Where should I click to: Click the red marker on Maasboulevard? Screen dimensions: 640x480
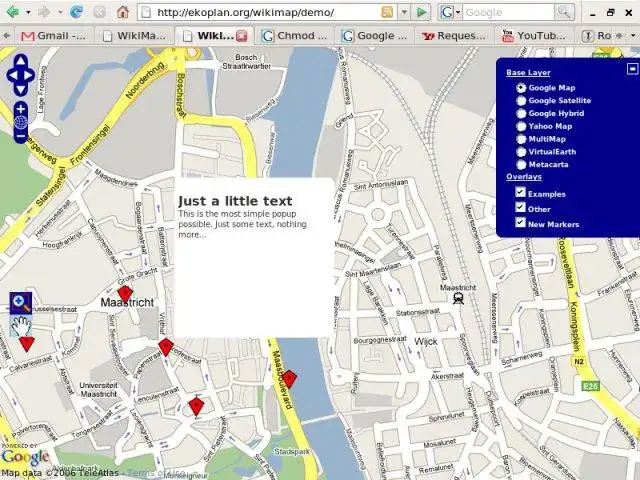[x=289, y=379]
